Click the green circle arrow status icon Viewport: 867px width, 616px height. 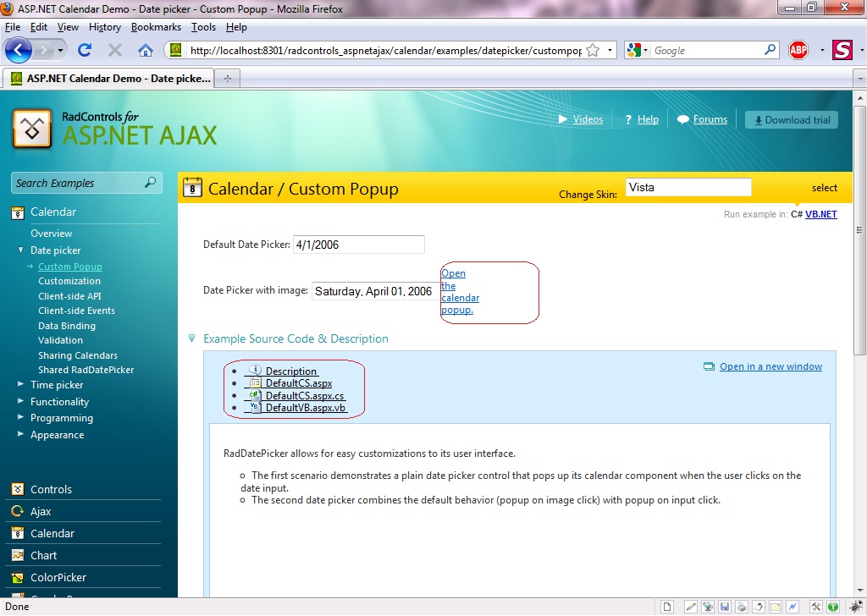point(833,607)
